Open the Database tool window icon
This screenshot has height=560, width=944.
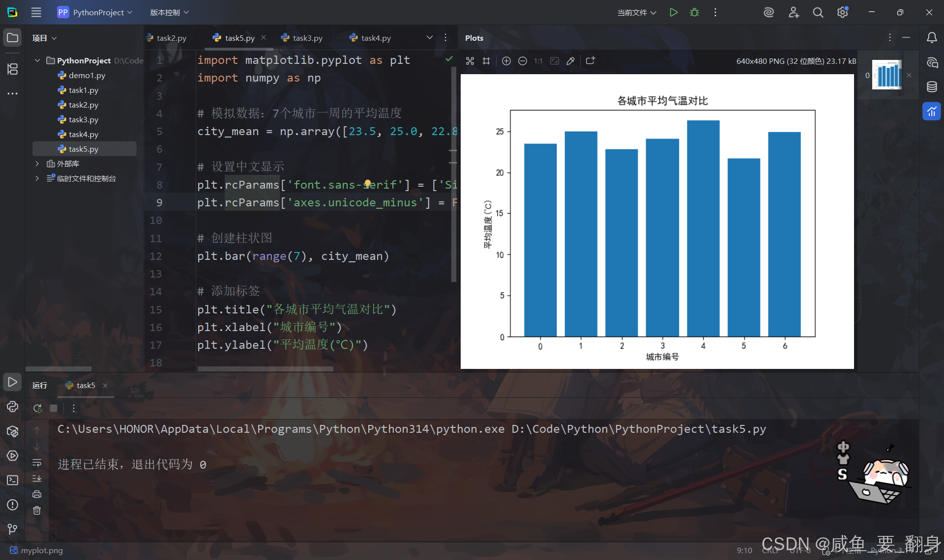click(x=932, y=87)
